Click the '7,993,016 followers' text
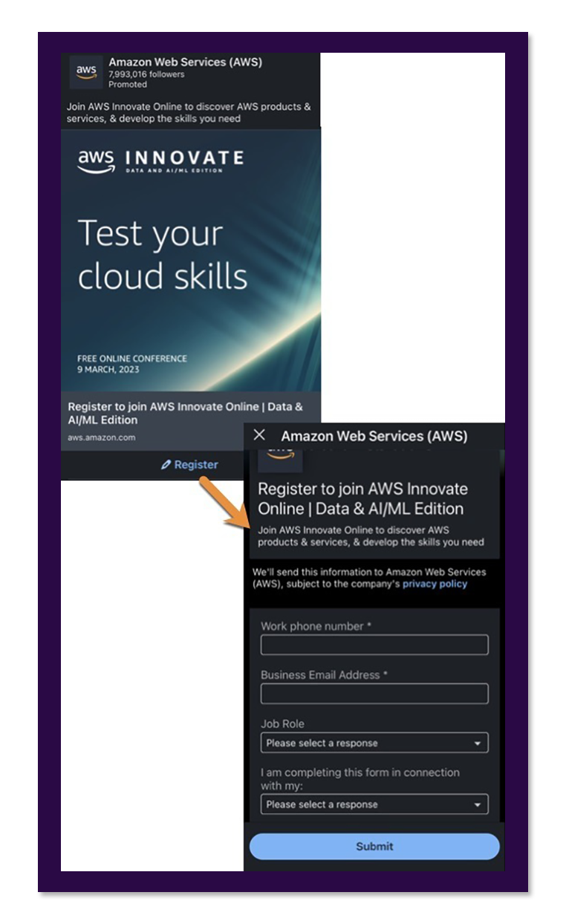 pyautogui.click(x=146, y=74)
